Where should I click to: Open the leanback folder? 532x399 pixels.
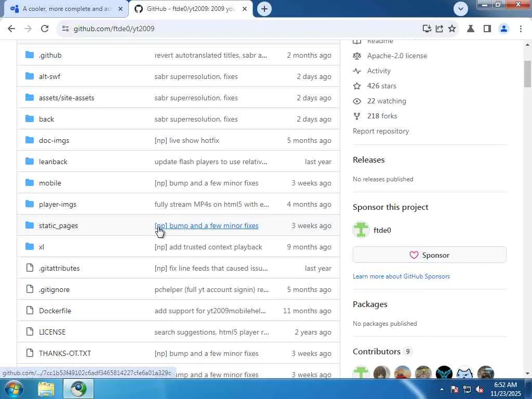tap(53, 162)
